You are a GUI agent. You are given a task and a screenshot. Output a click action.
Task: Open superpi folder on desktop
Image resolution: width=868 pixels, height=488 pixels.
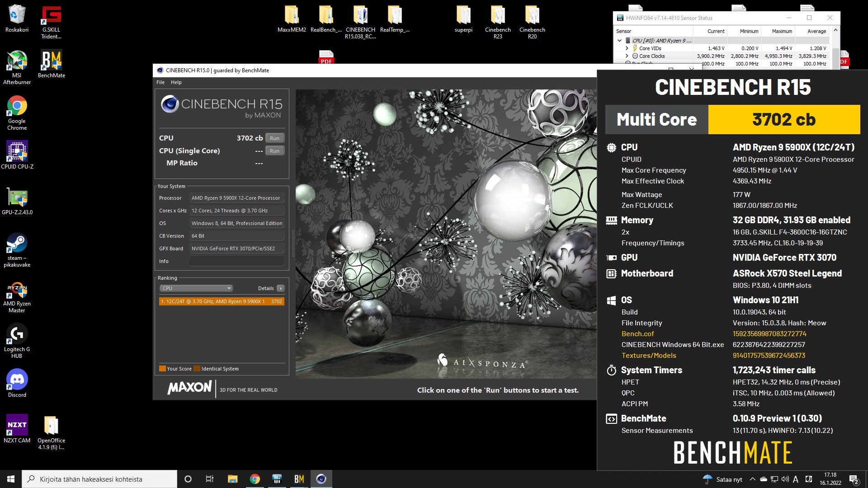tap(463, 19)
